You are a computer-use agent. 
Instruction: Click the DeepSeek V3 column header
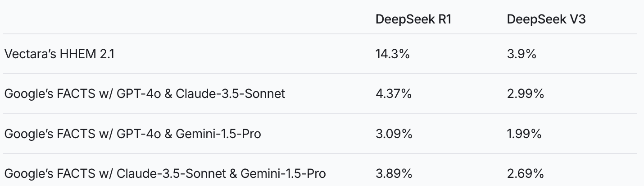(x=546, y=20)
